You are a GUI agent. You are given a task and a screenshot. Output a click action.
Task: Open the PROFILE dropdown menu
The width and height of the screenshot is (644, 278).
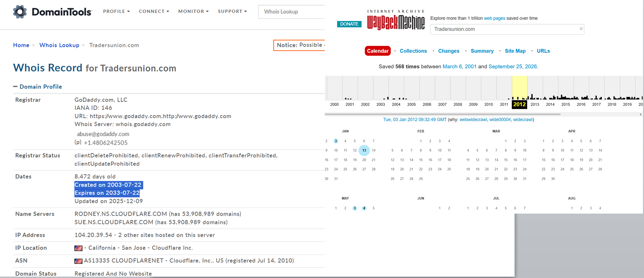tap(116, 11)
